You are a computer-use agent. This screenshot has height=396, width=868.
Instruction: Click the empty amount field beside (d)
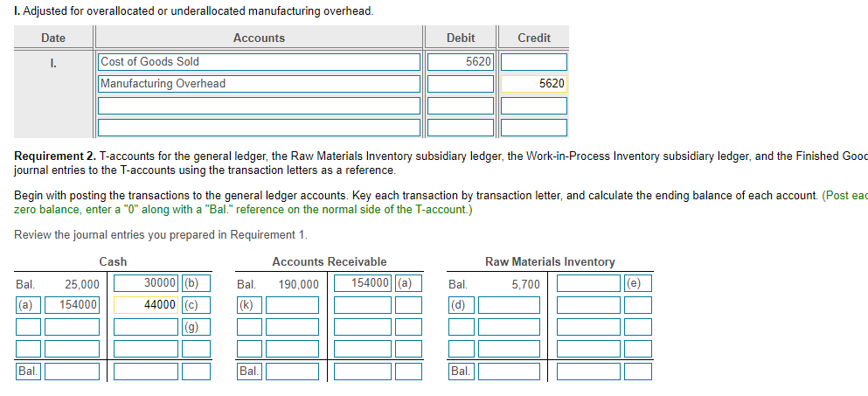tap(510, 304)
